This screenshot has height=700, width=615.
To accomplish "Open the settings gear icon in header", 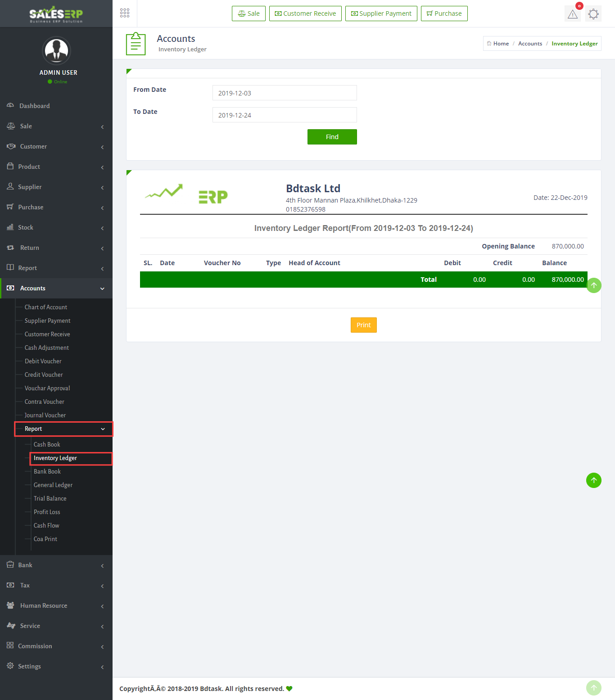I will (593, 14).
